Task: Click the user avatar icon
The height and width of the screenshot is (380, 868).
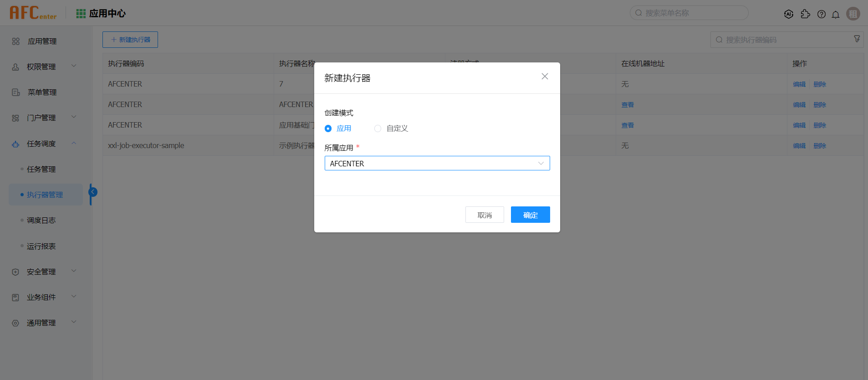Action: tap(853, 14)
